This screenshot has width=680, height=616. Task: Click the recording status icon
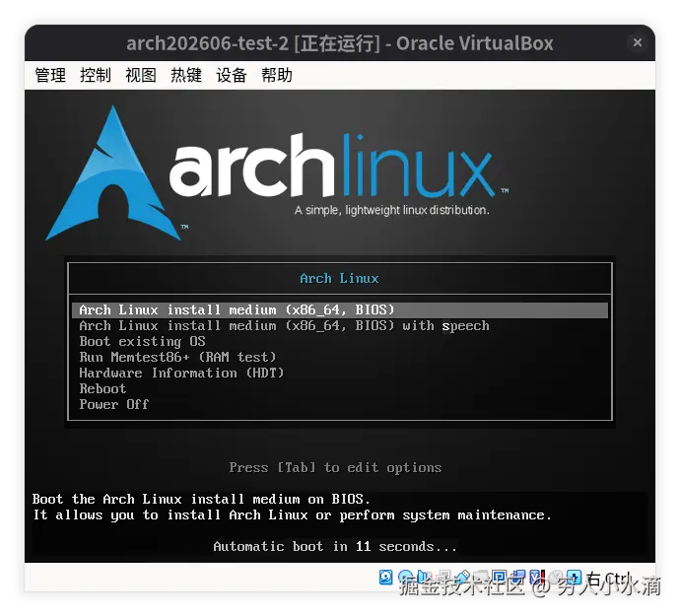(x=517, y=577)
